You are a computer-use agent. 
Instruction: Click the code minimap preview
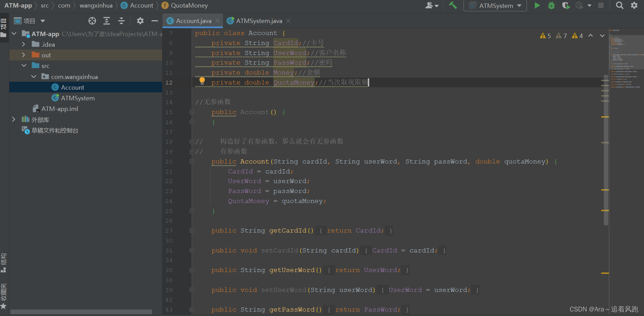[x=627, y=59]
